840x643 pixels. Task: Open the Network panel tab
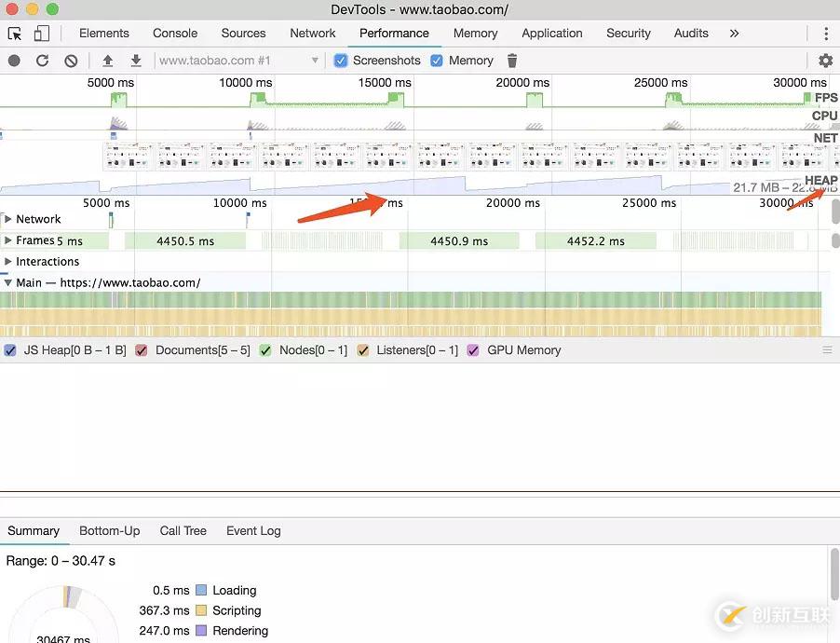[313, 34]
